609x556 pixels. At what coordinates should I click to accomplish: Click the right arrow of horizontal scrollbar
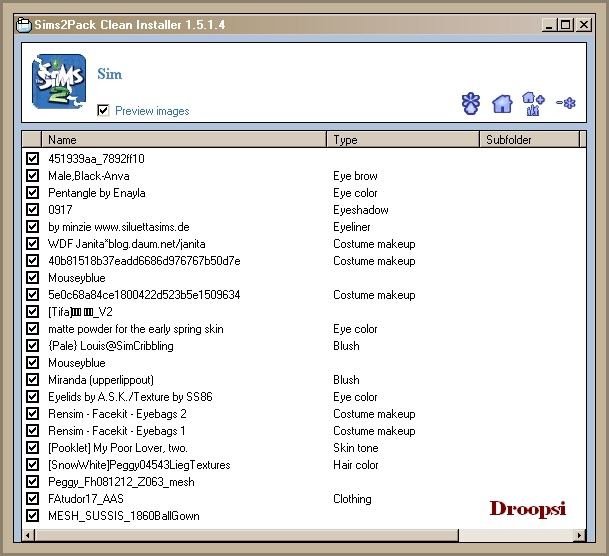coord(579,535)
